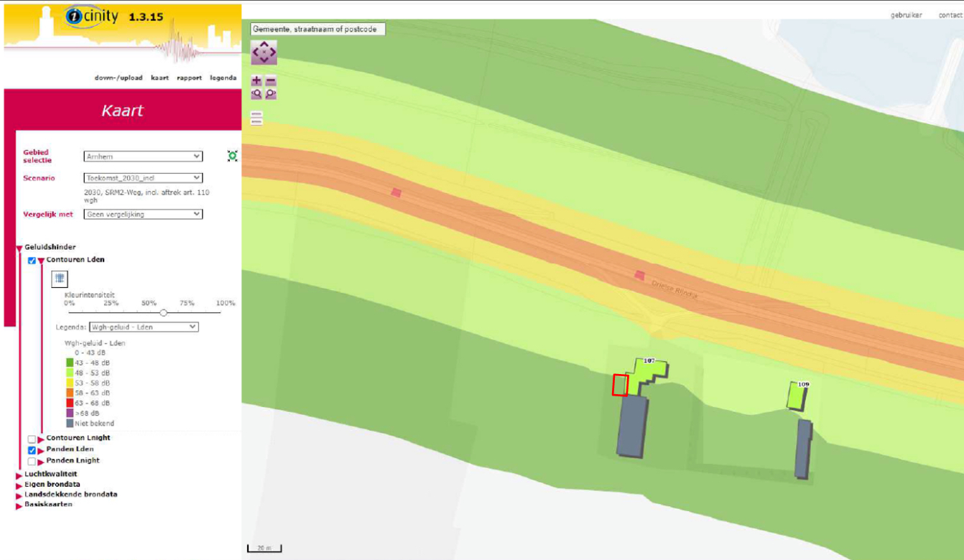The image size is (964, 560).
Task: Open the contact link
Action: pos(950,15)
